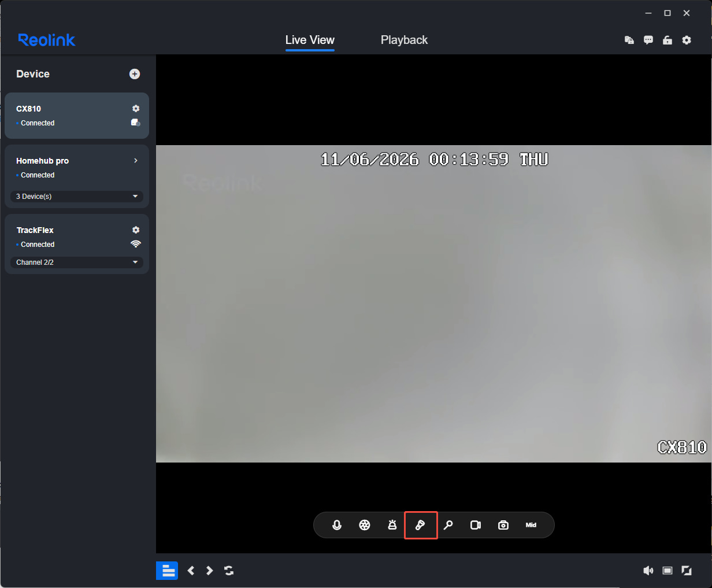Open the 3 Device(s) dropdown
The height and width of the screenshot is (588, 712).
click(x=77, y=197)
